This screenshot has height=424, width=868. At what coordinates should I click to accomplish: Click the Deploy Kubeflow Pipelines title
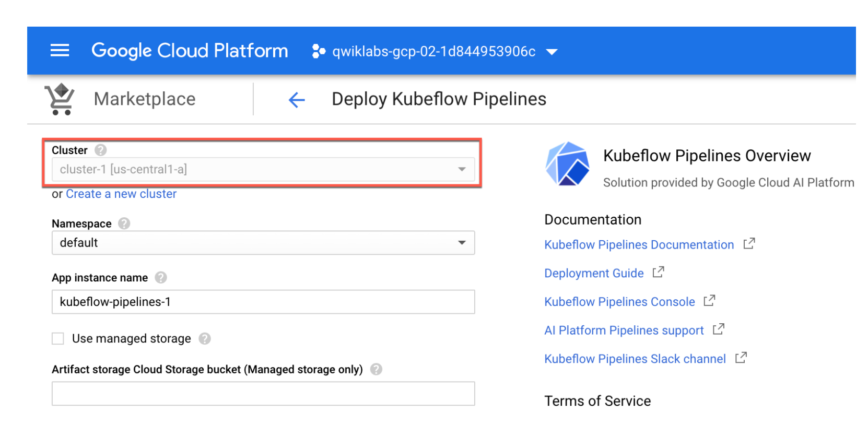coord(439,99)
